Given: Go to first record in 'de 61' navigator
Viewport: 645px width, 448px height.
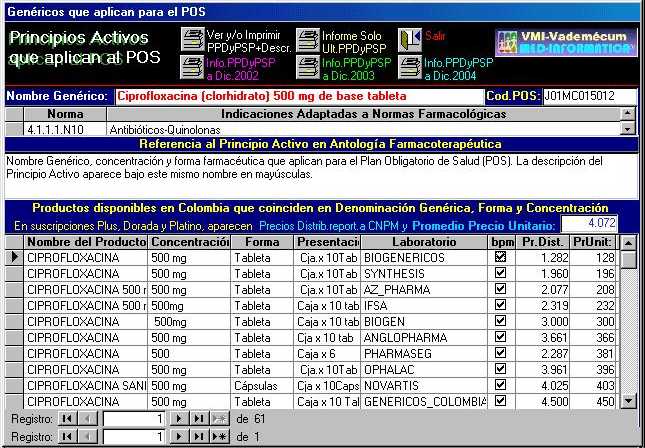Looking at the screenshot, I should click(67, 419).
